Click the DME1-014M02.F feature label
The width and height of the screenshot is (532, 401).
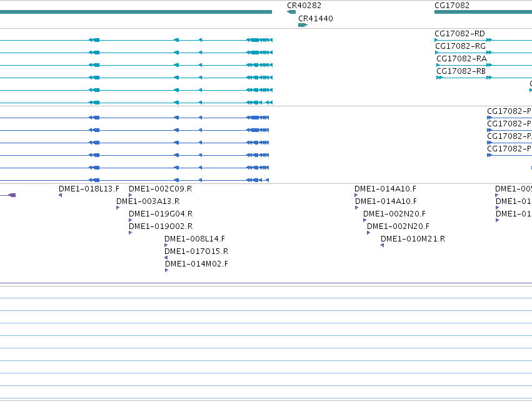click(196, 264)
